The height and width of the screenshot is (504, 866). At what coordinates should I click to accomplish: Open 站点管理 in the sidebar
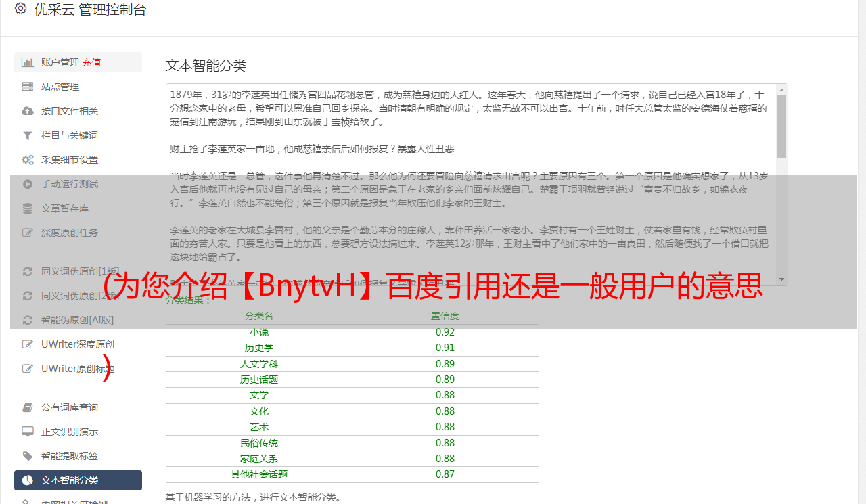(x=78, y=87)
